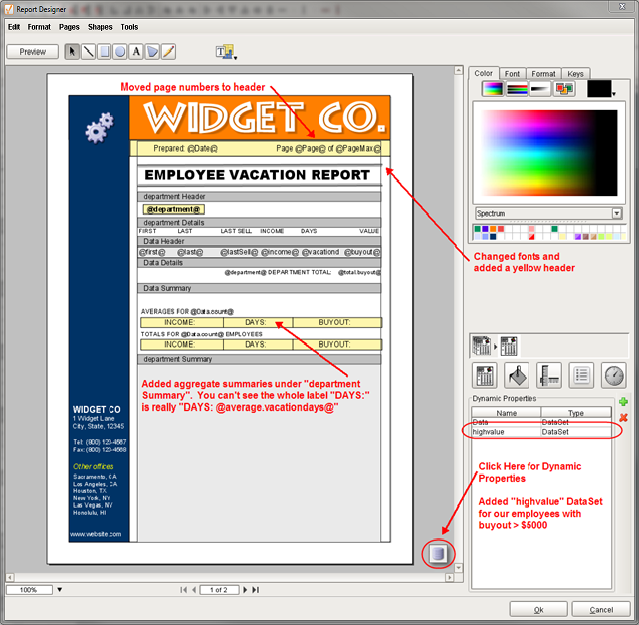Open the table inspector

(485, 375)
